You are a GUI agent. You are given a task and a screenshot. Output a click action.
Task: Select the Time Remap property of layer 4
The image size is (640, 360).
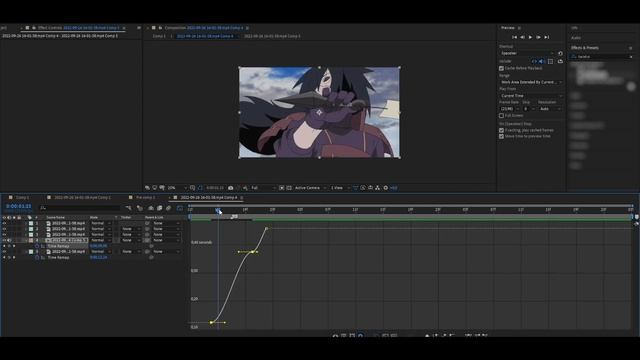click(58, 246)
